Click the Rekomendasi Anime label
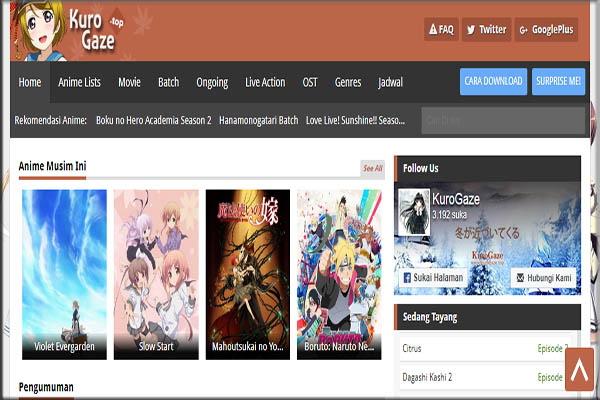The height and width of the screenshot is (400, 600). coord(51,120)
